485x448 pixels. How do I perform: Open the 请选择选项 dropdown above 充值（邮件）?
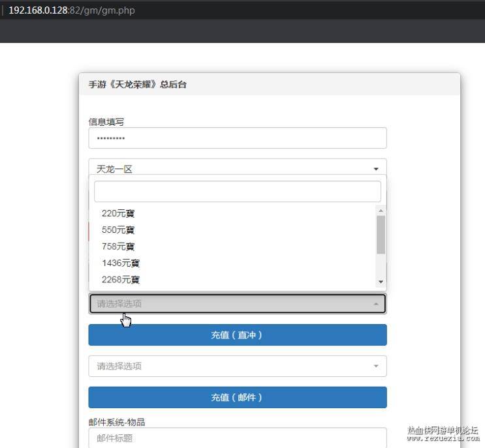click(x=237, y=366)
